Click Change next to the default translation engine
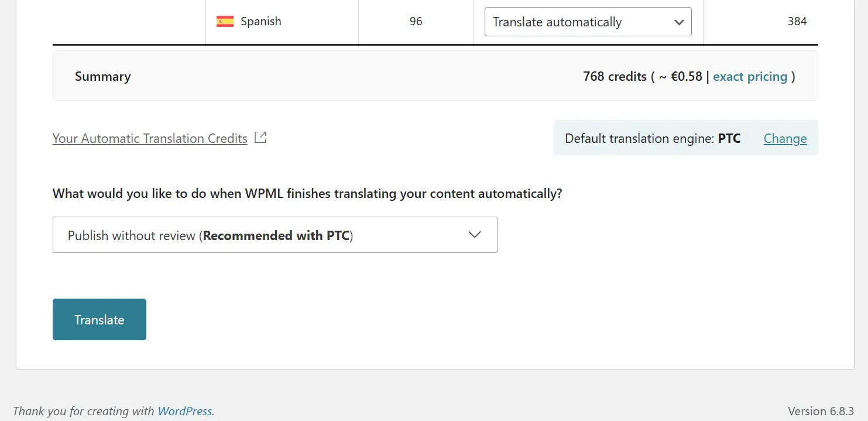The height and width of the screenshot is (421, 868). (785, 138)
